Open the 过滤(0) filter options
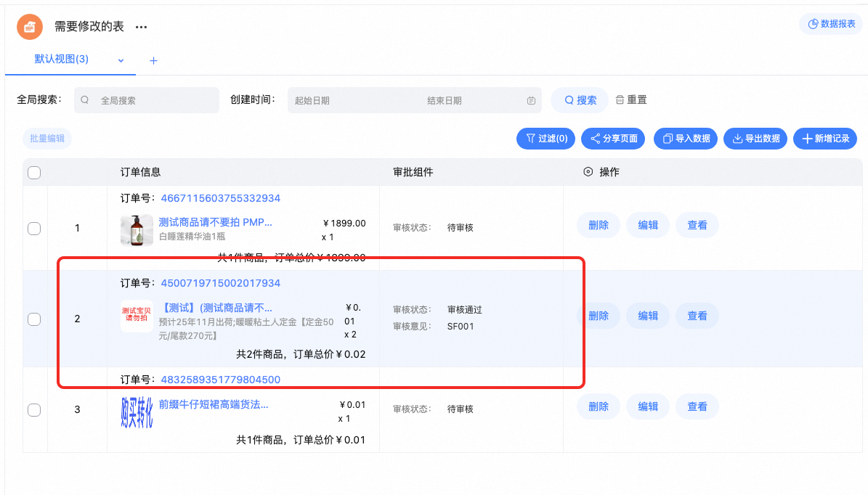This screenshot has height=495, width=868. pyautogui.click(x=546, y=139)
